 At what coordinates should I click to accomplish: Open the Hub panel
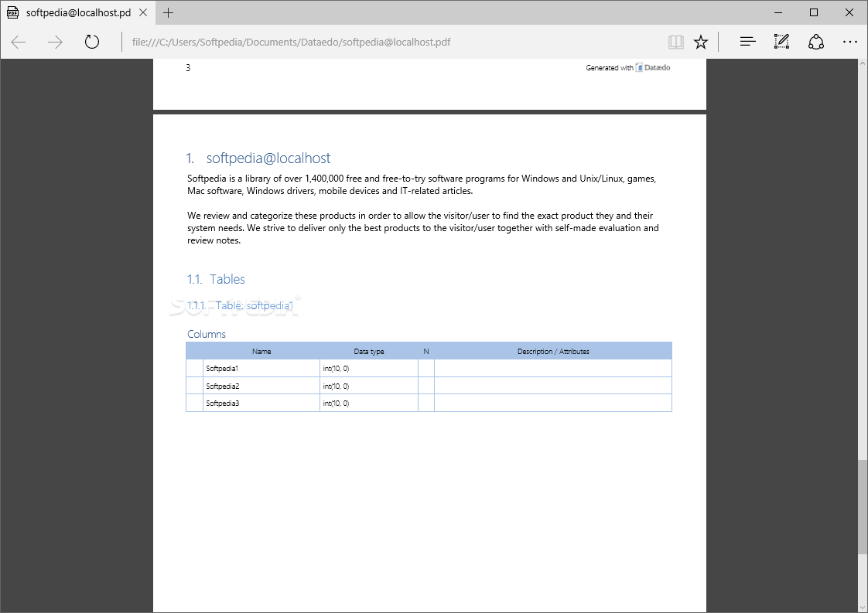pyautogui.click(x=748, y=42)
